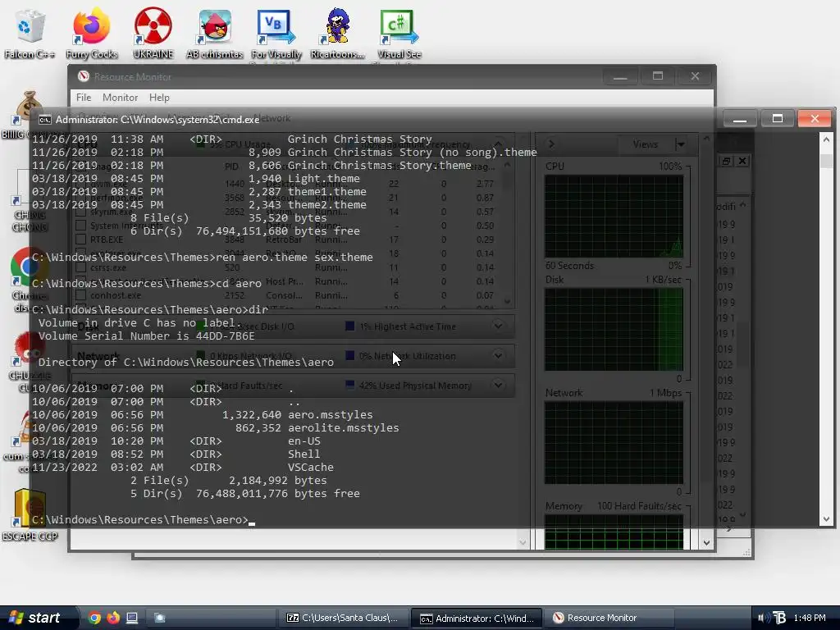Screen dimensions: 840x630
Task: Switch to the 7-Zip C:\Users\Santa Claus taskbar button
Action: (344, 618)
